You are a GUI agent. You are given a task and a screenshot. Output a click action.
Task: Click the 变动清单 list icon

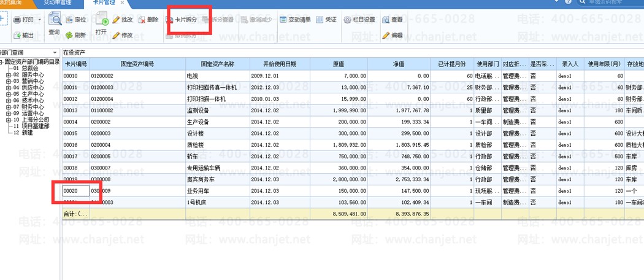(283, 20)
